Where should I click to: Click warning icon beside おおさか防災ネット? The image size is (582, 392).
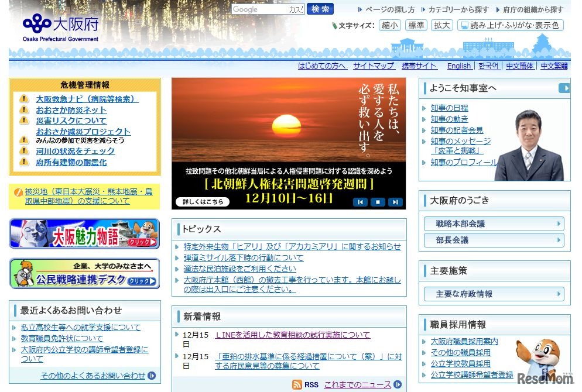point(24,110)
